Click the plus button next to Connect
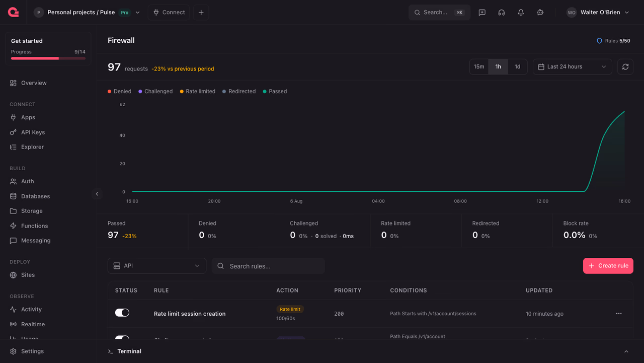Viewport: 644px width, 363px height. pyautogui.click(x=201, y=13)
